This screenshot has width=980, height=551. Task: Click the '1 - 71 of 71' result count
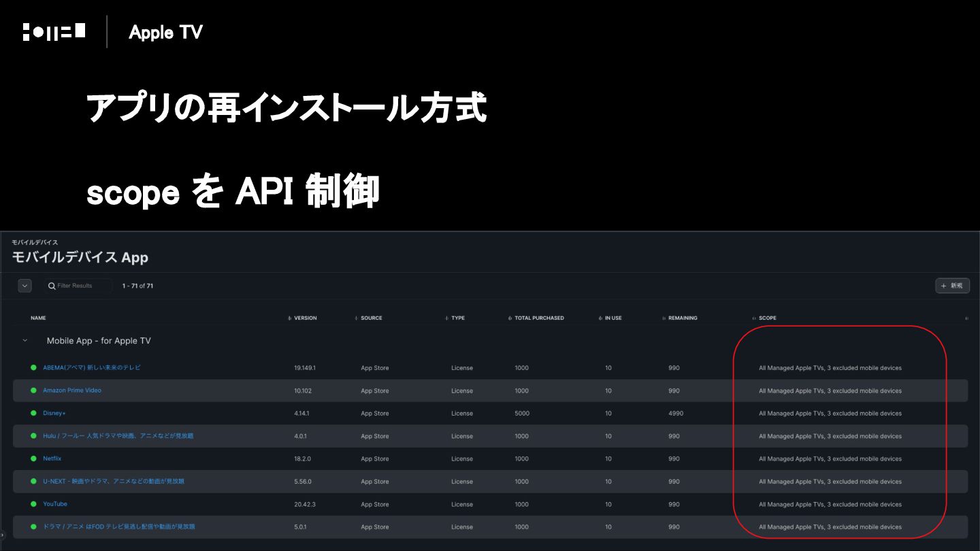pyautogui.click(x=137, y=286)
